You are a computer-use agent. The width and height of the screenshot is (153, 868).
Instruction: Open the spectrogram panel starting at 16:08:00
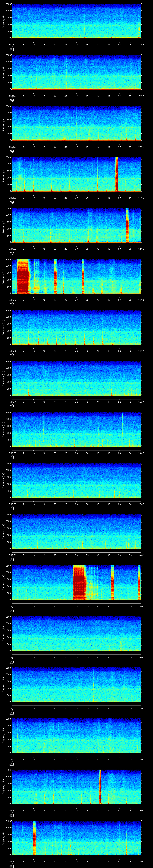(x=76, y=72)
